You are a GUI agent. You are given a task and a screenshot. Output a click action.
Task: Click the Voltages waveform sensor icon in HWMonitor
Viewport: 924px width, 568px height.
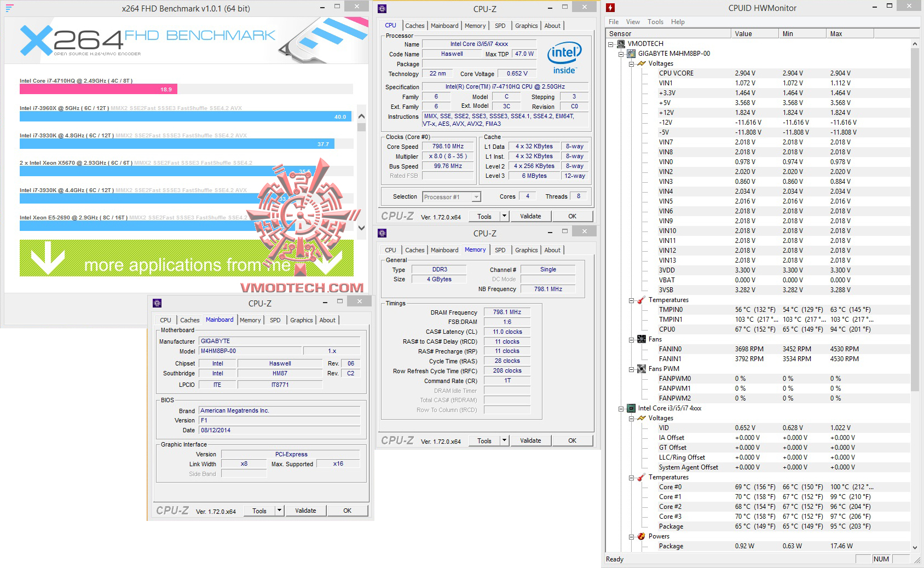642,63
